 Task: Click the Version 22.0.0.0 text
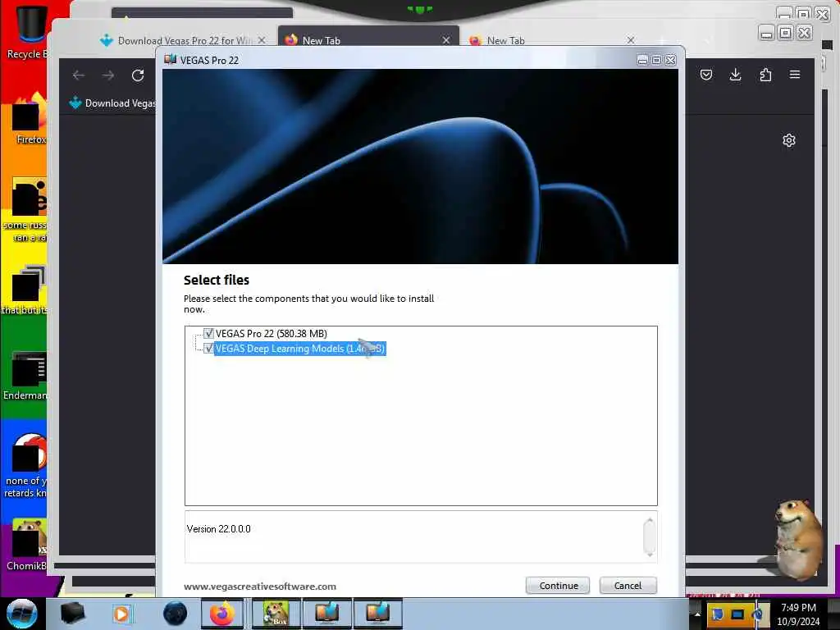[218, 529]
